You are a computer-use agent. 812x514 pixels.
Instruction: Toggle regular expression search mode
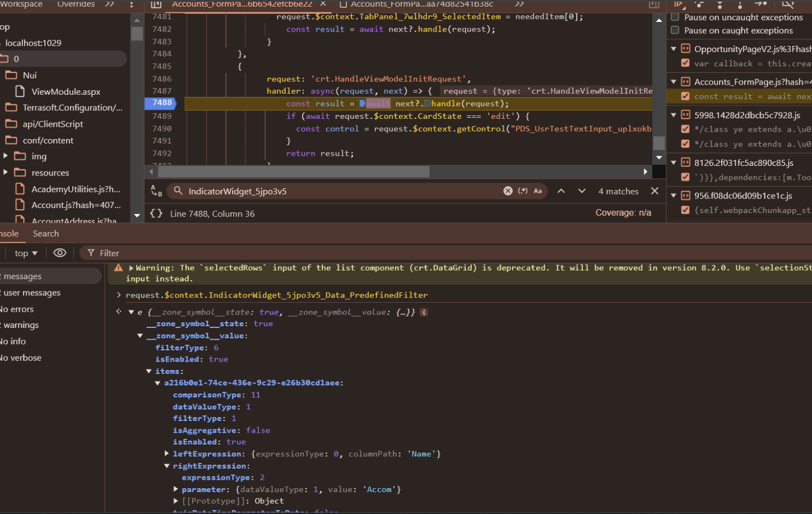pos(523,191)
